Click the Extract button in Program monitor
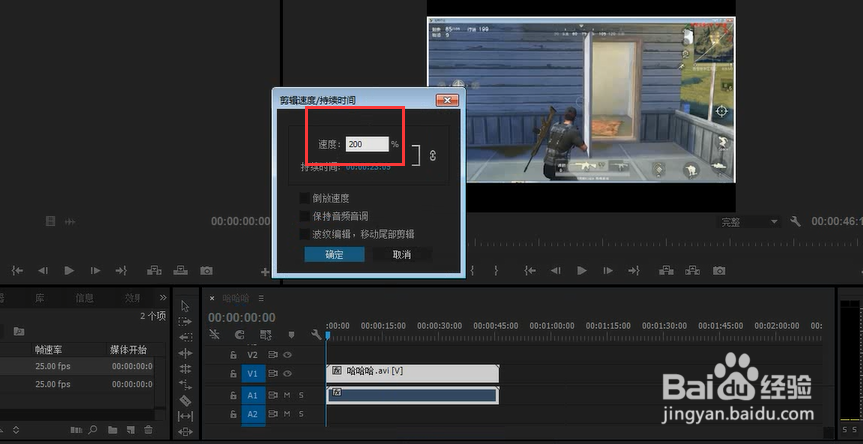 coord(693,270)
